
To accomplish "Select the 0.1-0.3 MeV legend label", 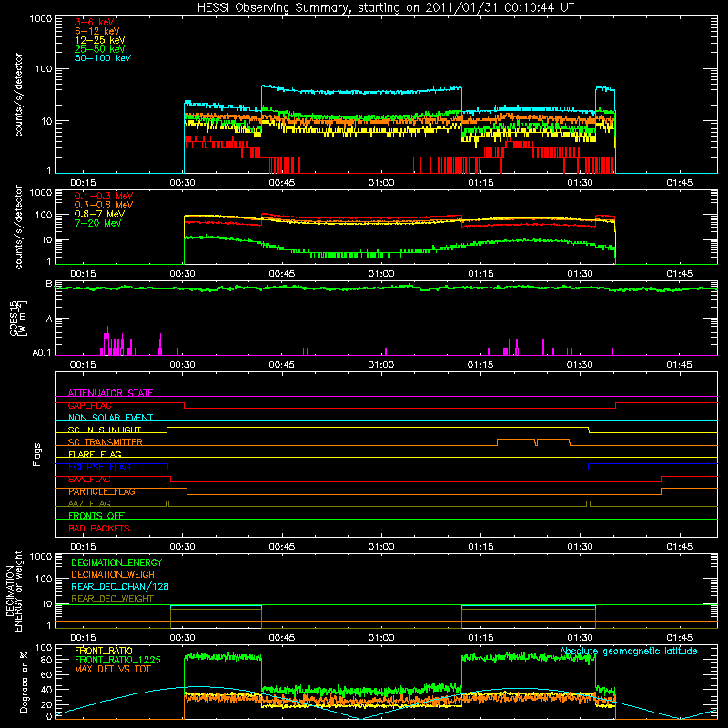I will [104, 196].
